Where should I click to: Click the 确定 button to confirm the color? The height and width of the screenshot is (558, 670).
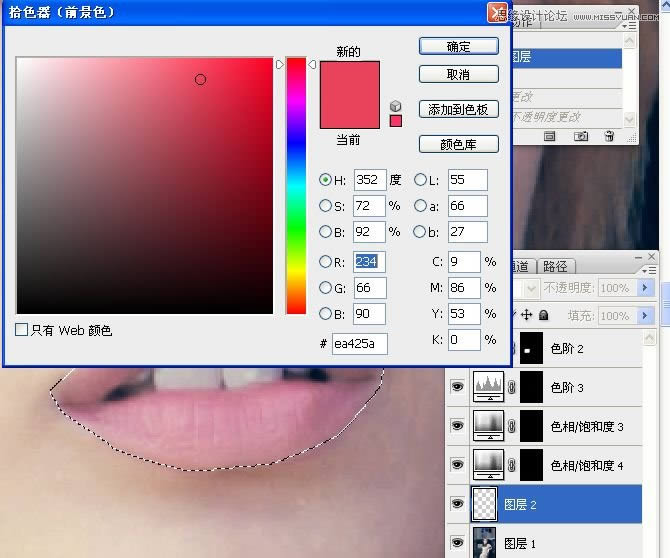(x=458, y=46)
